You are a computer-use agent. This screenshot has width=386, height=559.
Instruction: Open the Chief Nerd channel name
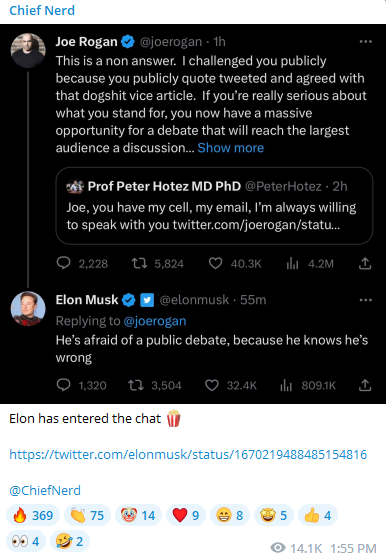pos(42,10)
